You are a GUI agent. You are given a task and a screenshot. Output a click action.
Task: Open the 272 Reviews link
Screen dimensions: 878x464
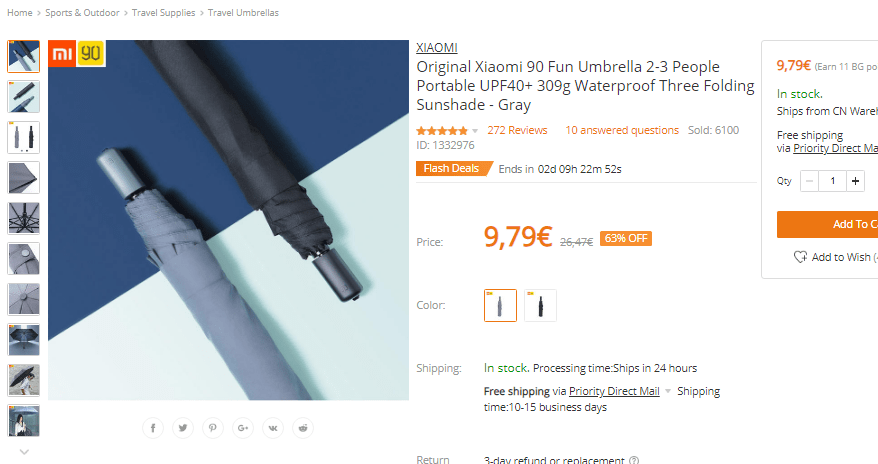pos(517,130)
